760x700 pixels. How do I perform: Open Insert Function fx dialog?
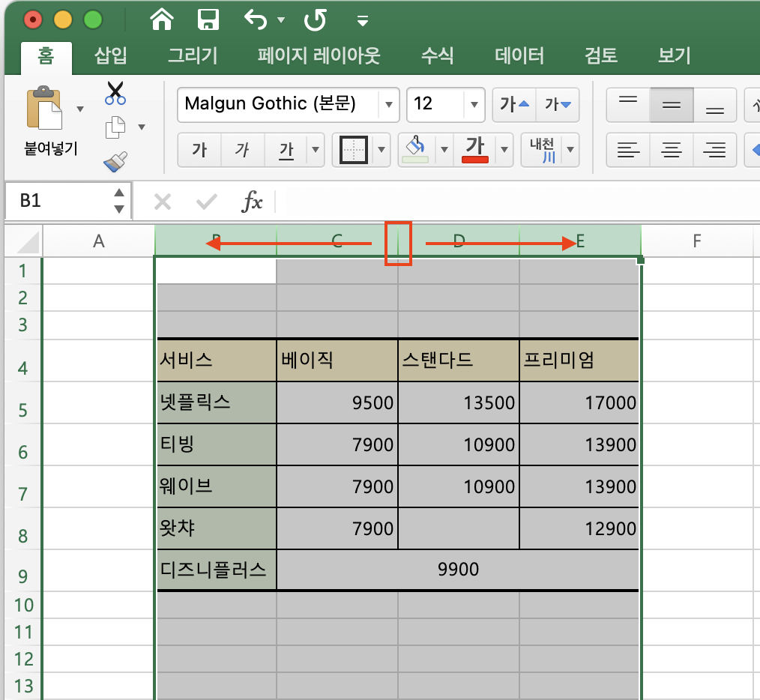click(x=252, y=202)
